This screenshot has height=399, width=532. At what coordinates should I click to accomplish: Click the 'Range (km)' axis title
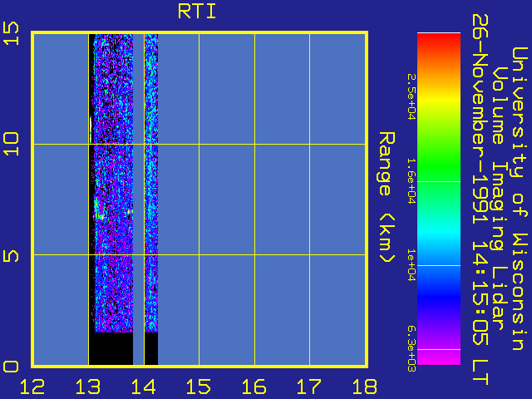point(387,198)
